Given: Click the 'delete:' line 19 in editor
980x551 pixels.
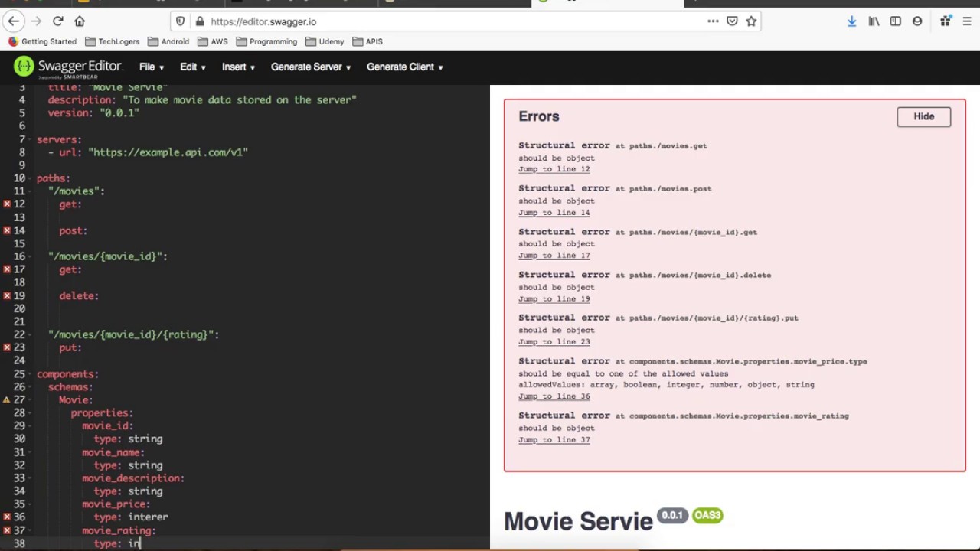Looking at the screenshot, I should pos(79,295).
